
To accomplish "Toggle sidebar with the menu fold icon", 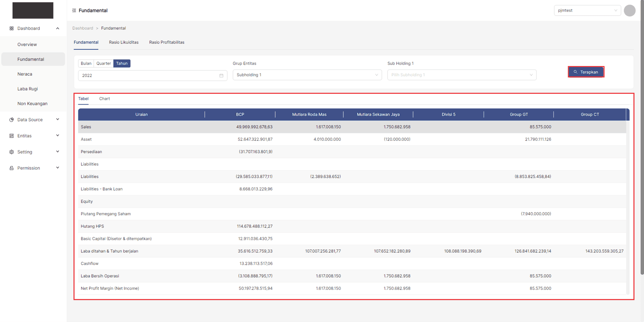I will click(74, 11).
